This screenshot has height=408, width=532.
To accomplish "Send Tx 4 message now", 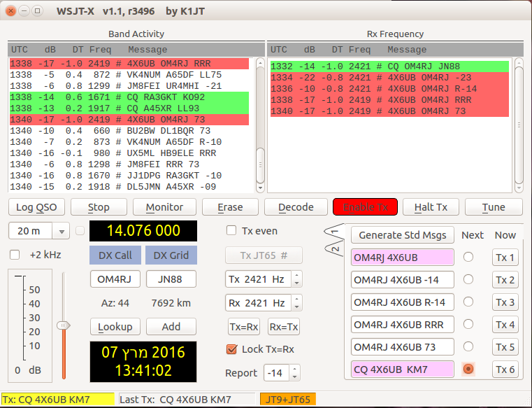I will click(505, 325).
